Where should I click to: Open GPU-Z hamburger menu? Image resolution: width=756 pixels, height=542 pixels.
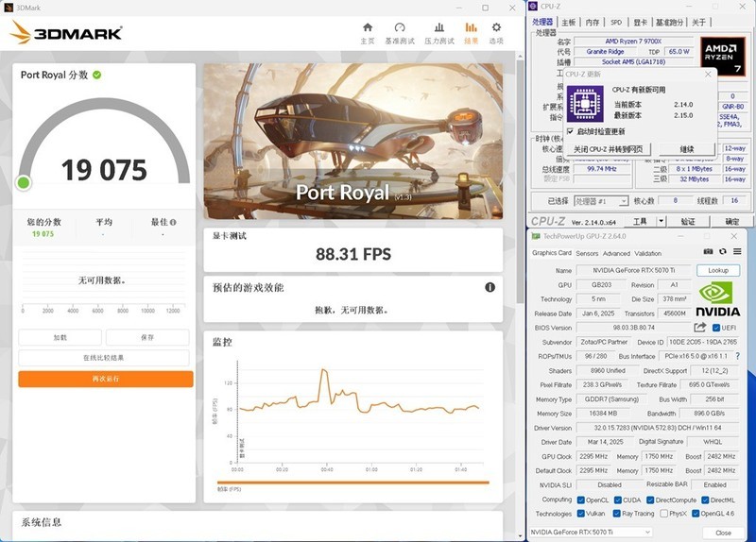pos(737,251)
